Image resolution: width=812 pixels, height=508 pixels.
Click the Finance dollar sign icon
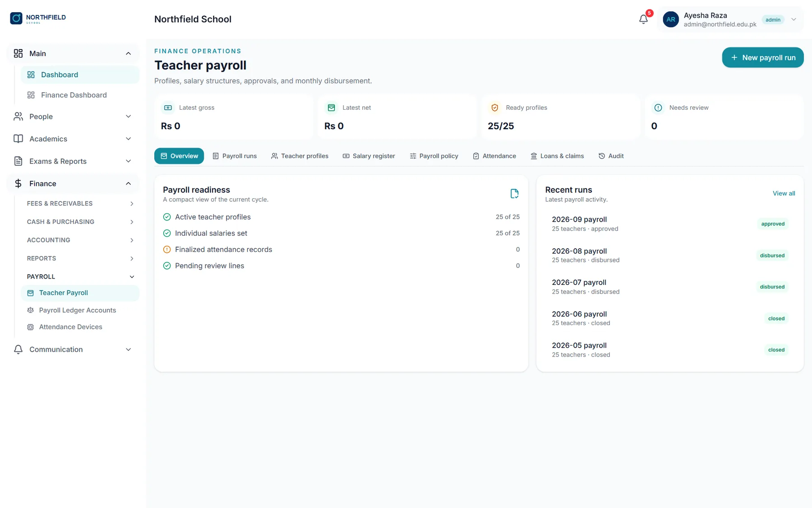tap(18, 183)
